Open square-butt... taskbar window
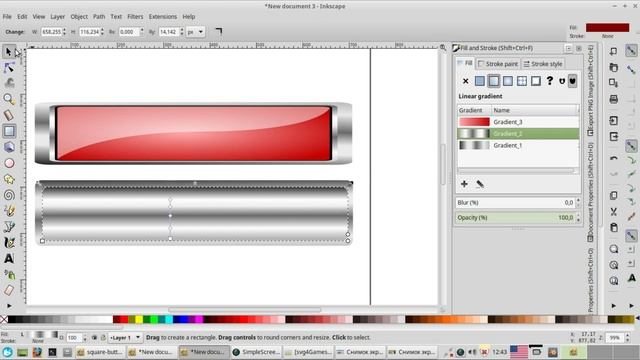This screenshot has height=360, width=640. tap(100, 352)
